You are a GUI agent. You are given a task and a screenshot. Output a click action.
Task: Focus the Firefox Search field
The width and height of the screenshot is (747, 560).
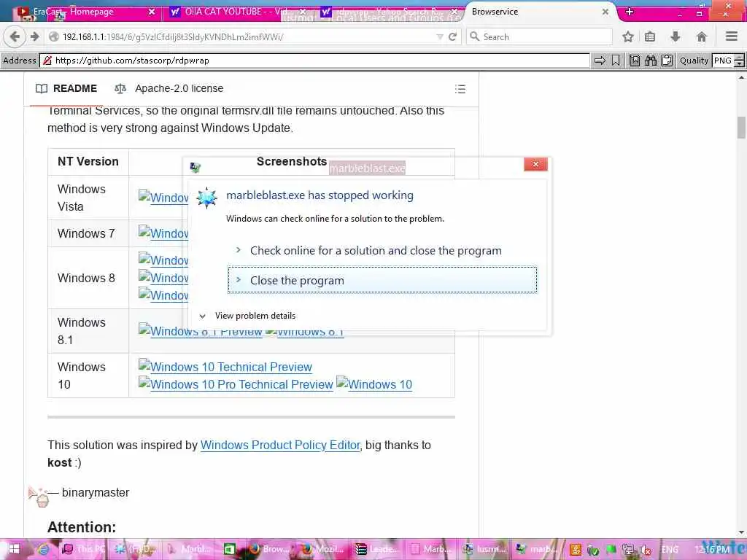(x=539, y=36)
